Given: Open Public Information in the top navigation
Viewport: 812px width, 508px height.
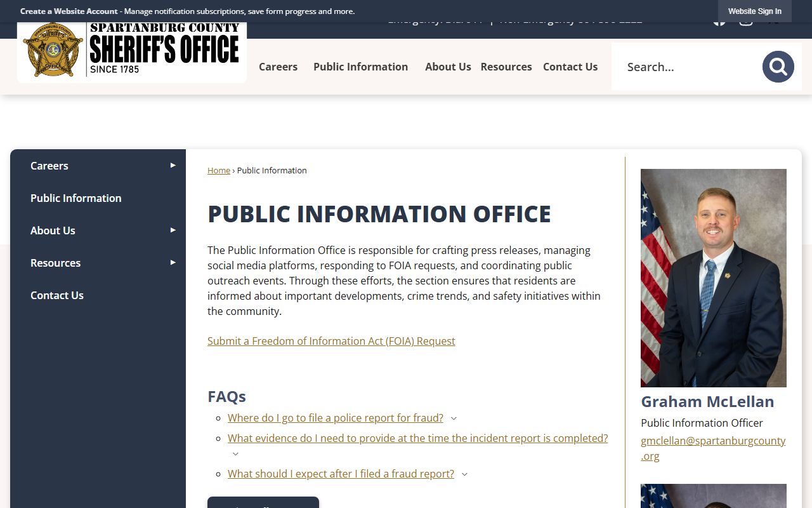Looking at the screenshot, I should pyautogui.click(x=360, y=67).
